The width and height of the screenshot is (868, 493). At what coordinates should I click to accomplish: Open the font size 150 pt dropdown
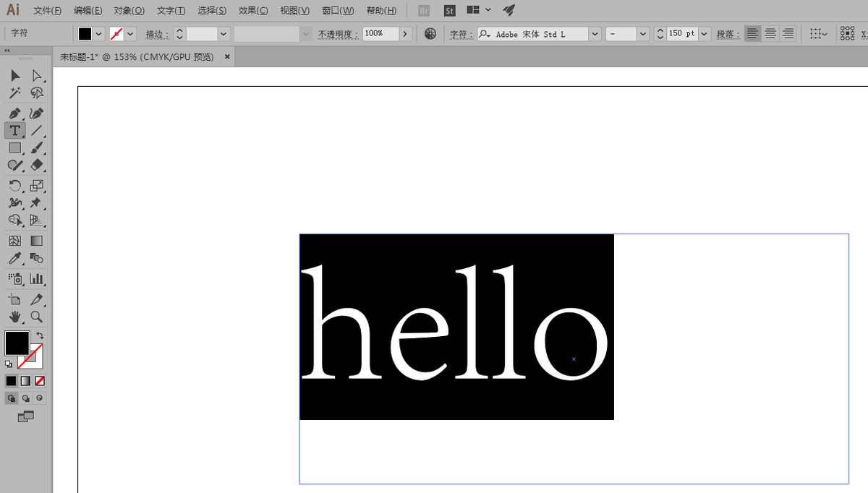(705, 34)
